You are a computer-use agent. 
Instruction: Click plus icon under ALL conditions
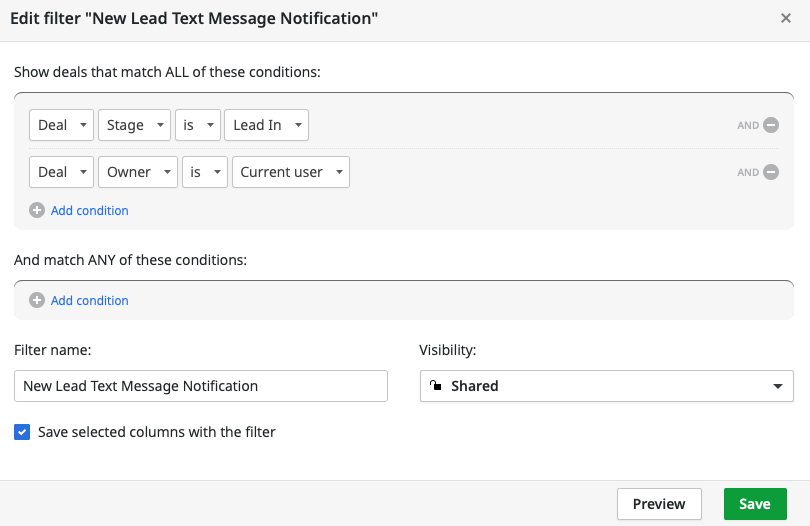37,210
